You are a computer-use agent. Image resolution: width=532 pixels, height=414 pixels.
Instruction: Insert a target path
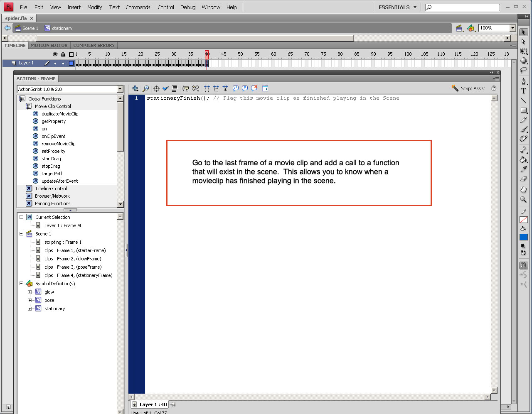point(156,88)
